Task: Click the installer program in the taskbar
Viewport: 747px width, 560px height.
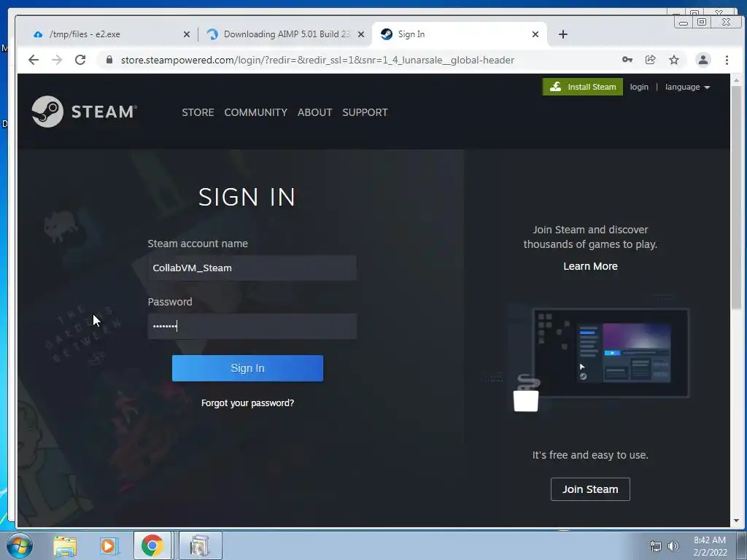Action: [200, 545]
